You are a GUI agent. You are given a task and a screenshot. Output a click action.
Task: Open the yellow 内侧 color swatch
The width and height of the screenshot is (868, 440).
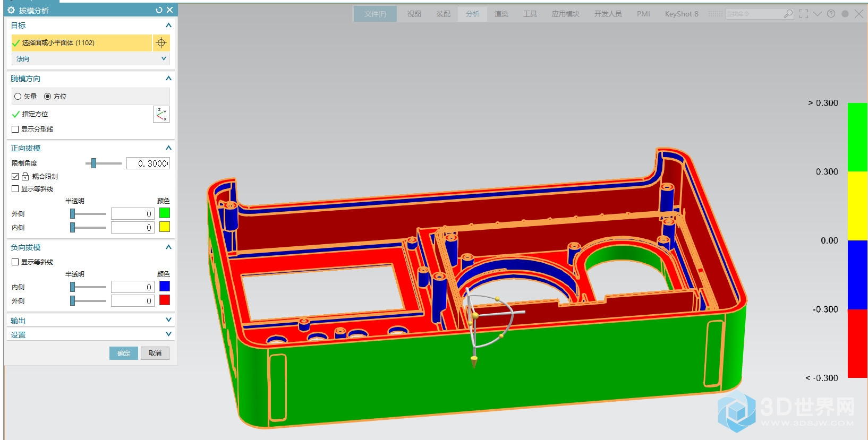click(x=165, y=227)
